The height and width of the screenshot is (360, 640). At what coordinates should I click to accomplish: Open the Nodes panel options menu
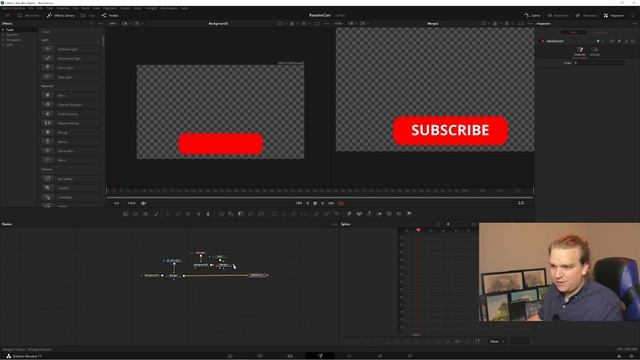[x=334, y=224]
